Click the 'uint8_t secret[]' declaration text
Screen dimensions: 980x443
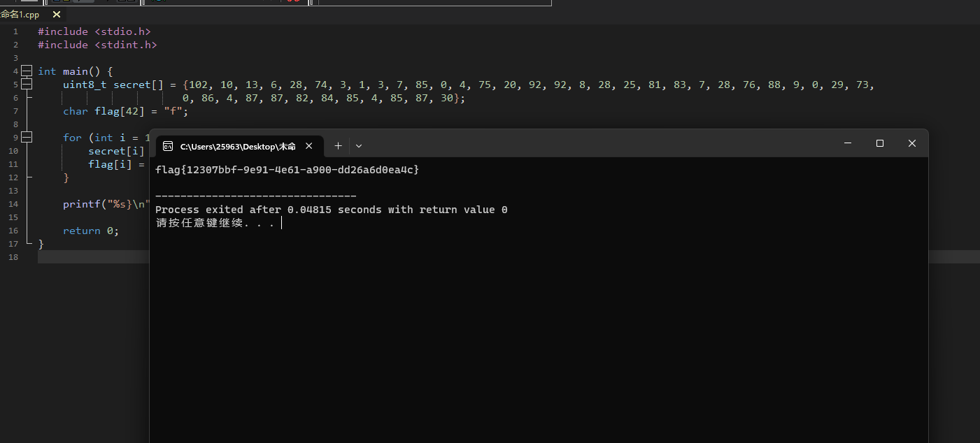(x=113, y=85)
